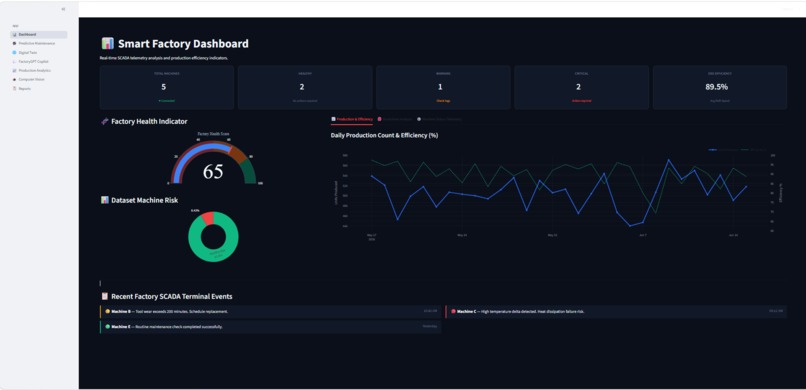Click the orange 'Check logs' text in Warning card

click(443, 101)
